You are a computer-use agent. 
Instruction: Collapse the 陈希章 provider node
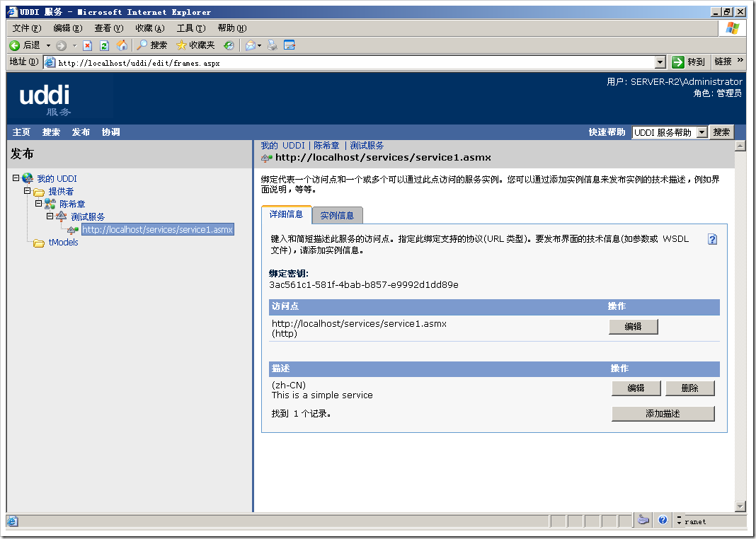[x=38, y=203]
